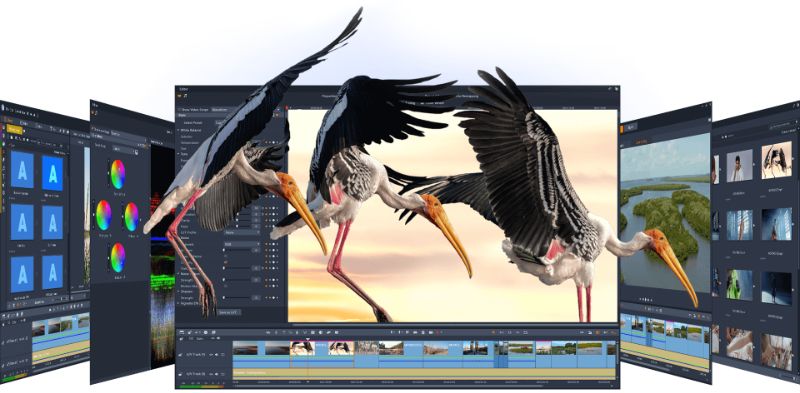This screenshot has height=393, width=800.
Task: Mute the upper A/V track speaker icon
Action: click(x=216, y=354)
